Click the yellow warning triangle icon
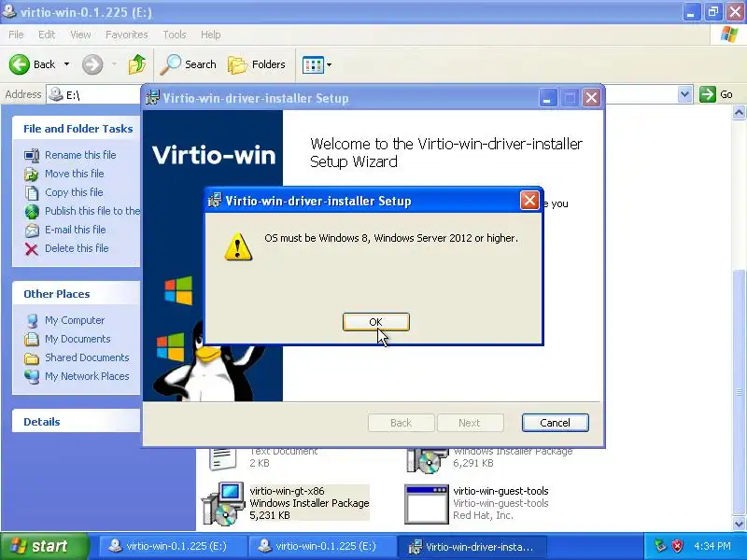Viewport: 747px width, 560px height. (x=238, y=246)
